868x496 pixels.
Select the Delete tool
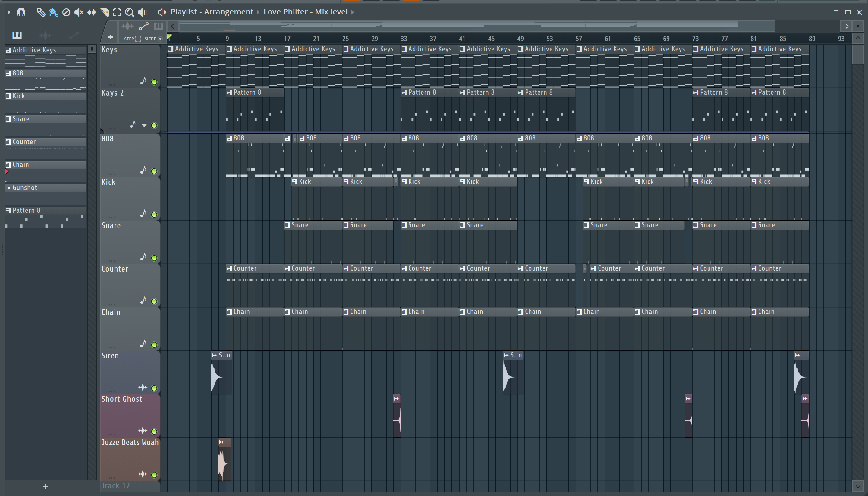[x=66, y=12]
